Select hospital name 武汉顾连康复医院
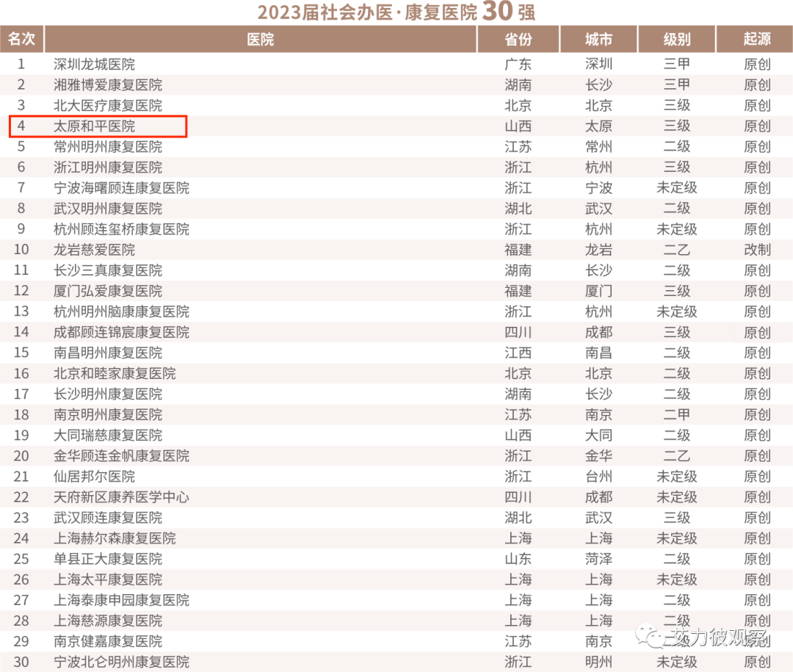This screenshot has width=793, height=672. coord(108,518)
